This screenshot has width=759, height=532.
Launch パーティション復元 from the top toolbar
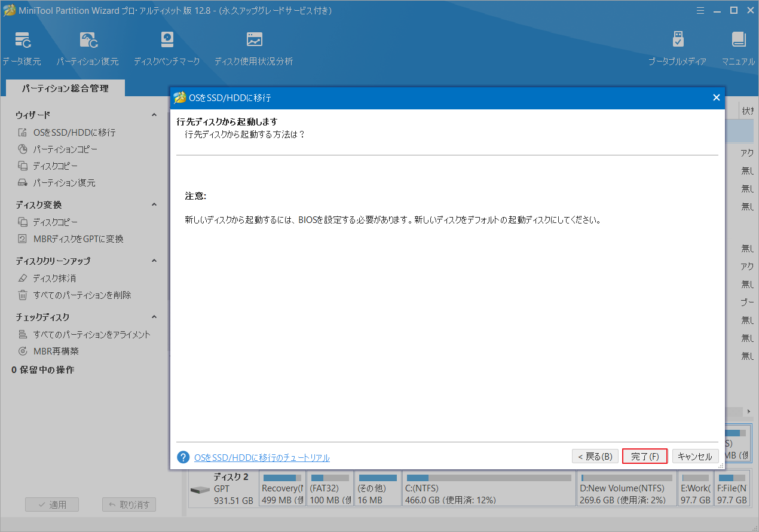point(88,45)
